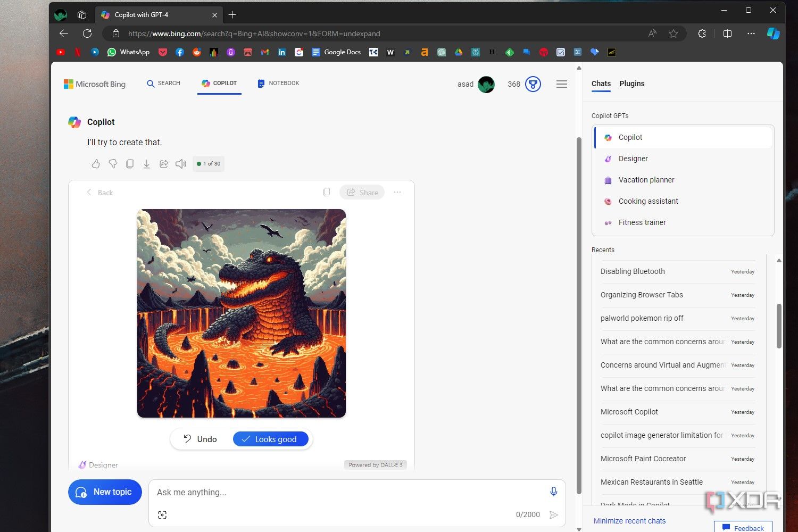Go Back from the image card
798x532 pixels.
point(99,192)
